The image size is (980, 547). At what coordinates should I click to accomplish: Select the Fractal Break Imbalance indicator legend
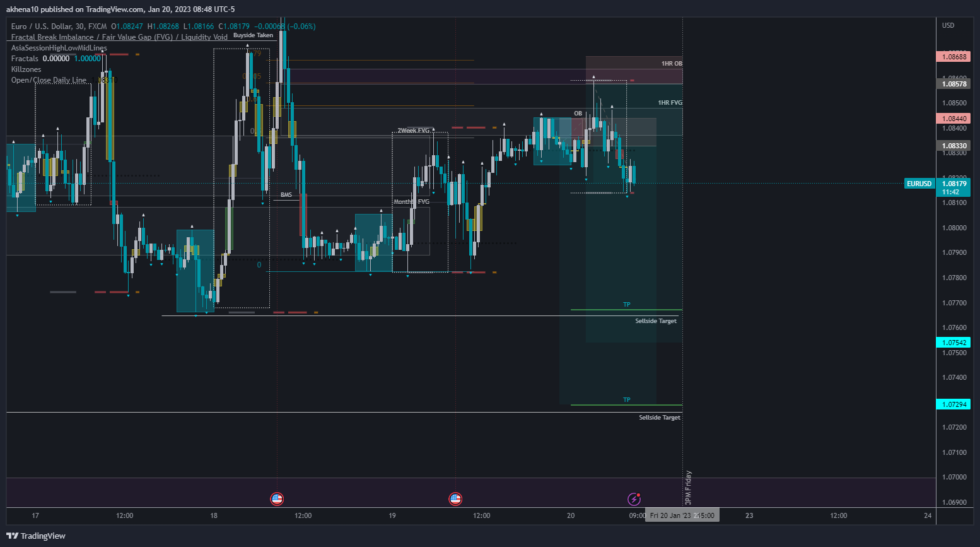pos(119,37)
